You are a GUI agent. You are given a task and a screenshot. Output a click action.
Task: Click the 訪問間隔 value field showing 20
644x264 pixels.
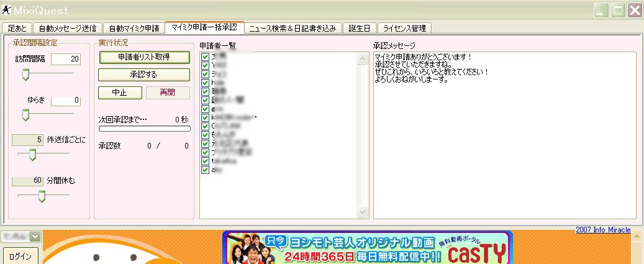pyautogui.click(x=66, y=59)
